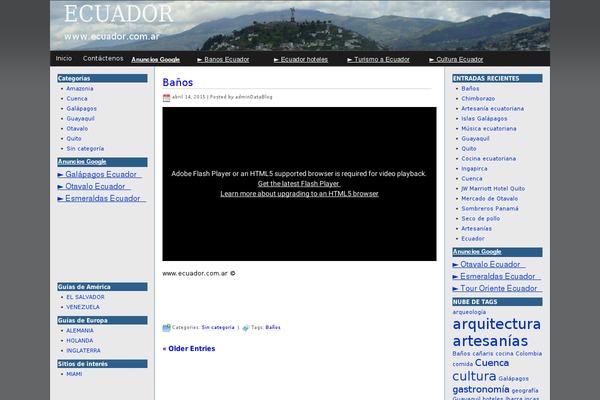Open Tour Oriente Ecuador ad link
600x400 pixels.
click(x=497, y=289)
